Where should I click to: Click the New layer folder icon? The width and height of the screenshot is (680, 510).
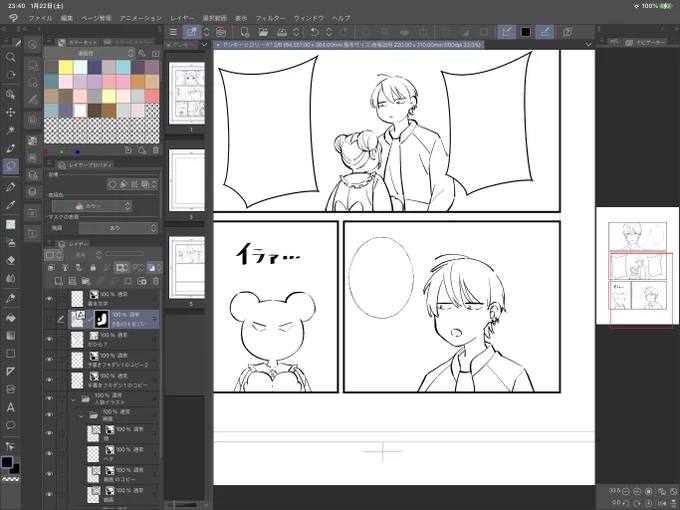pyautogui.click(x=86, y=281)
